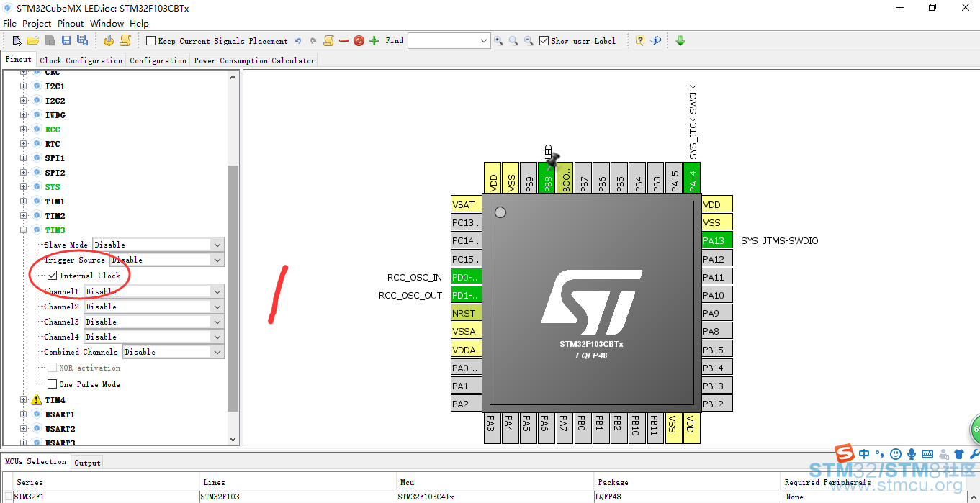Viewport: 980px width, 503px height.
Task: Click the TIM4 yellow warning icon
Action: point(36,400)
